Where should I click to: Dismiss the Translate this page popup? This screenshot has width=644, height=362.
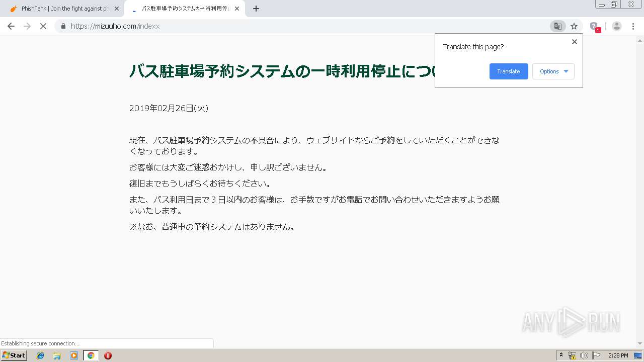coord(575,42)
